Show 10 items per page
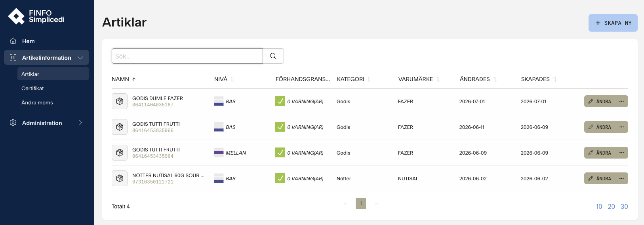This screenshot has height=225, width=644. click(x=599, y=206)
